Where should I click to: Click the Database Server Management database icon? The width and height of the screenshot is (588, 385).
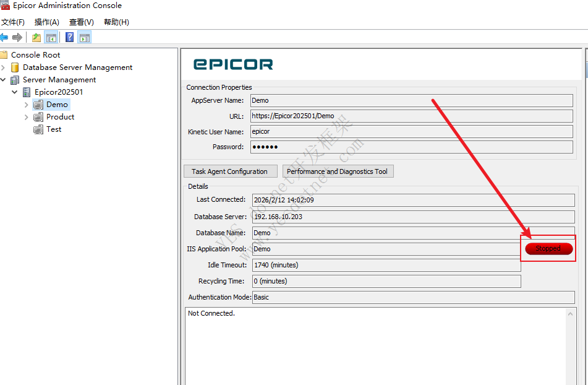tap(15, 67)
